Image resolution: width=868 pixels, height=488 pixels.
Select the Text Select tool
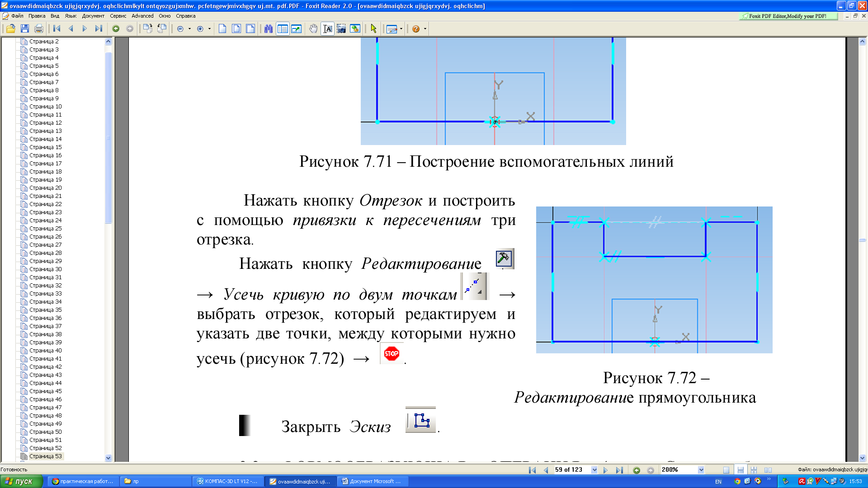click(x=328, y=28)
